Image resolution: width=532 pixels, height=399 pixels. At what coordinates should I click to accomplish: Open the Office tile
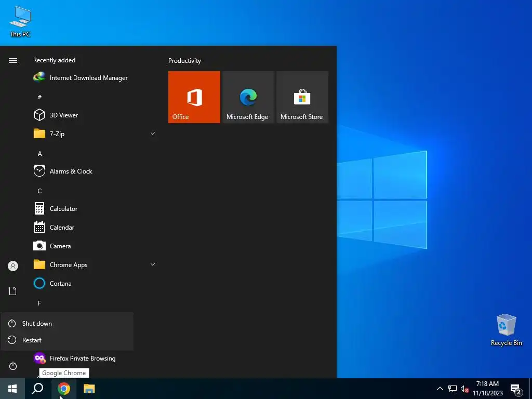pyautogui.click(x=194, y=97)
